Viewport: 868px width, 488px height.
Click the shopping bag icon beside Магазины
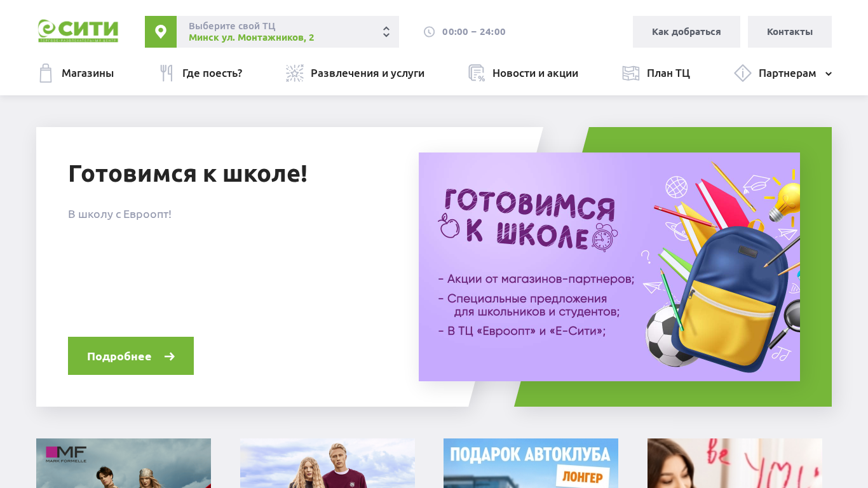point(46,73)
